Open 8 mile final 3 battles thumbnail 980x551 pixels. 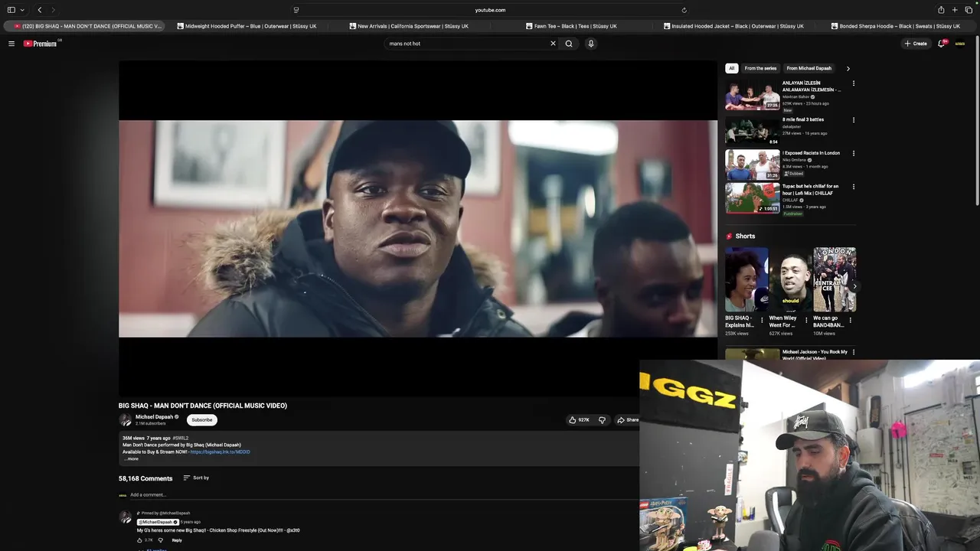click(753, 131)
